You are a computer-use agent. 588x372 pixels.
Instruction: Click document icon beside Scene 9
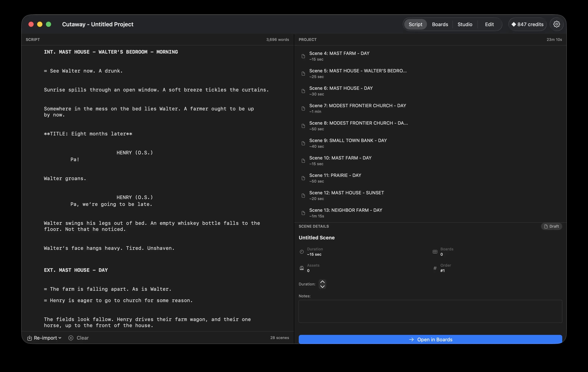tap(303, 143)
